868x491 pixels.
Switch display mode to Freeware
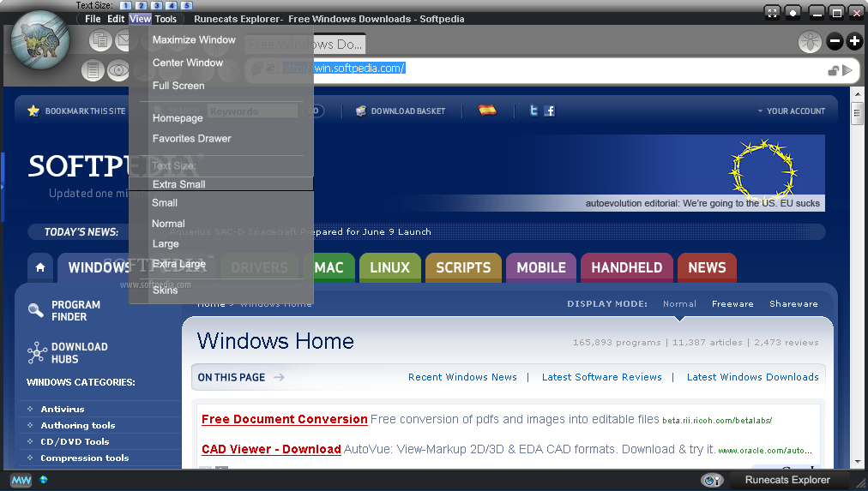tap(732, 303)
